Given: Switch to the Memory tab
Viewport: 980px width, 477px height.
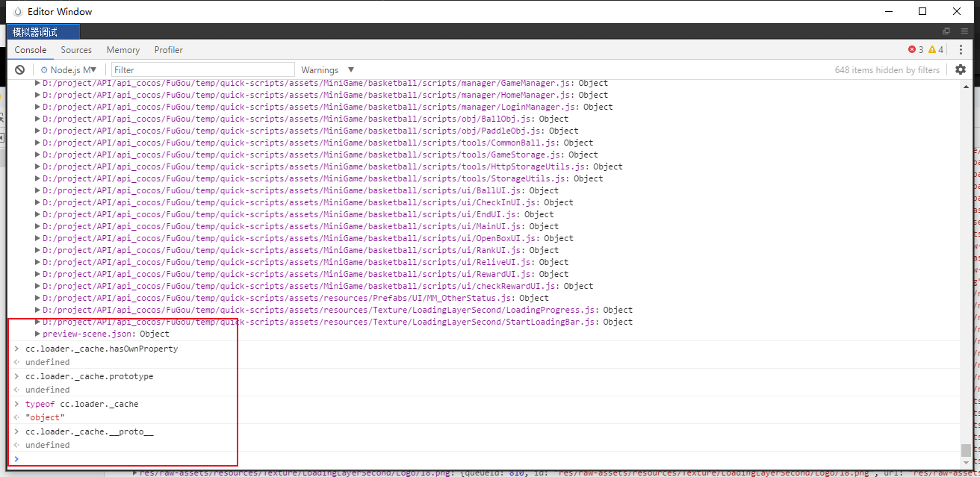Looking at the screenshot, I should pyautogui.click(x=123, y=50).
